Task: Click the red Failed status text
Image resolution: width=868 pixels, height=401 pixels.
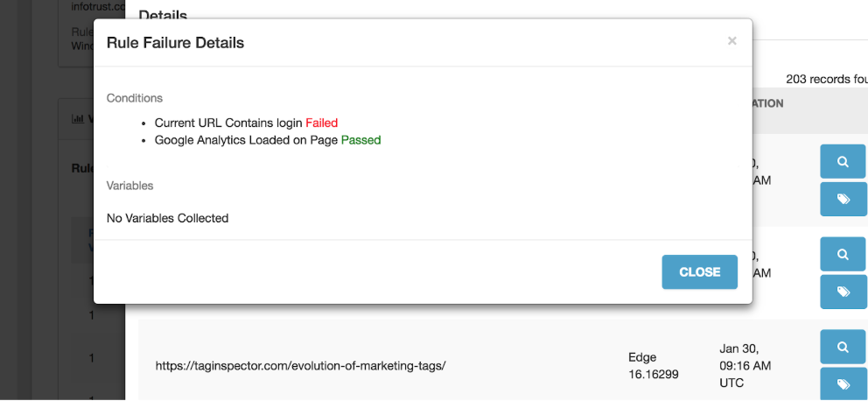Action: [x=322, y=123]
